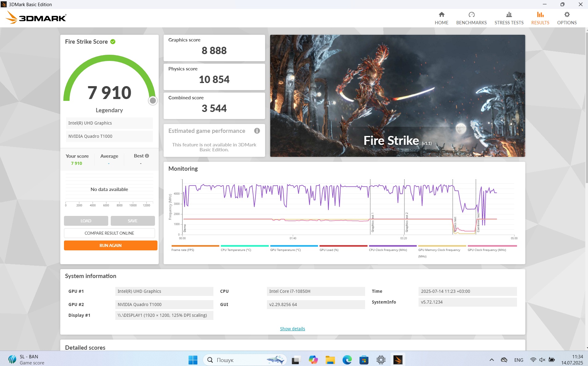
Task: Open the Wi-Fi network tray icon
Action: pyautogui.click(x=533, y=360)
